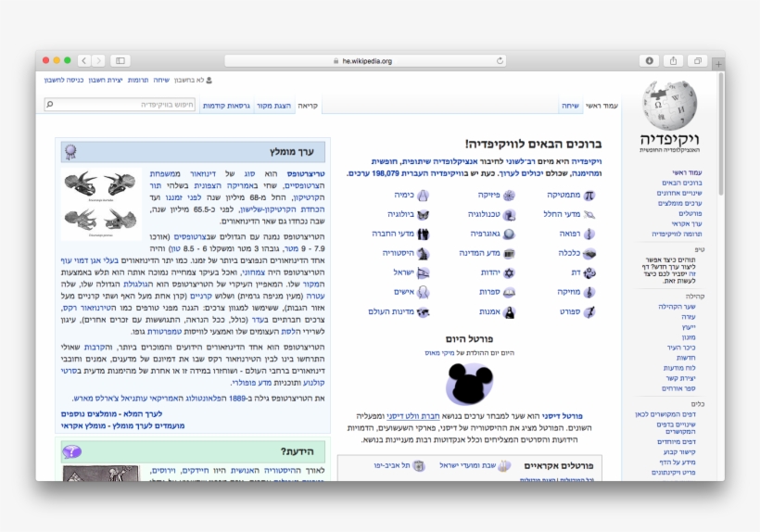Image resolution: width=760 pixels, height=532 pixels.
Task: Open the תל אביב-יפו portal link
Action: [x=392, y=465]
